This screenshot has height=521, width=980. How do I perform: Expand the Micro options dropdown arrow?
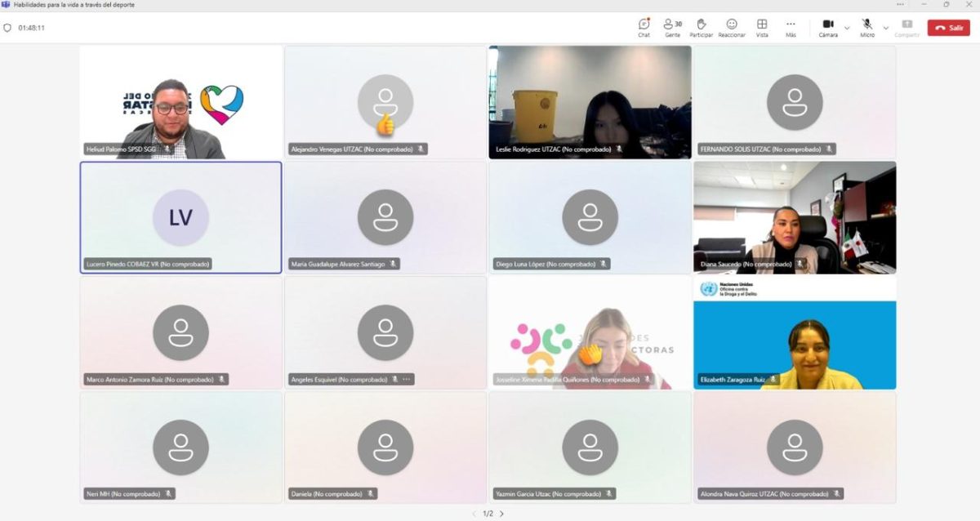pos(885,27)
